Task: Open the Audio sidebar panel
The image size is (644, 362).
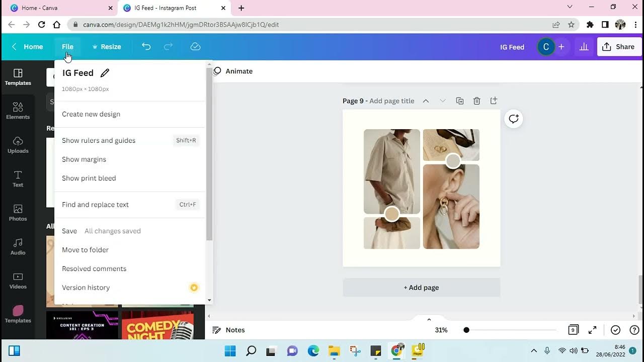Action: [x=18, y=246]
